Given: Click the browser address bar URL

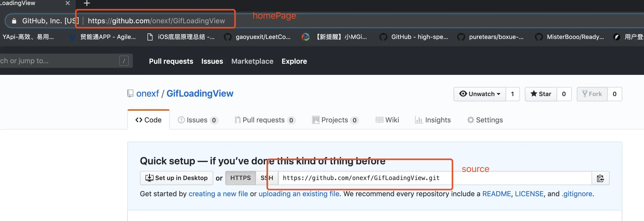Looking at the screenshot, I should coord(156,21).
